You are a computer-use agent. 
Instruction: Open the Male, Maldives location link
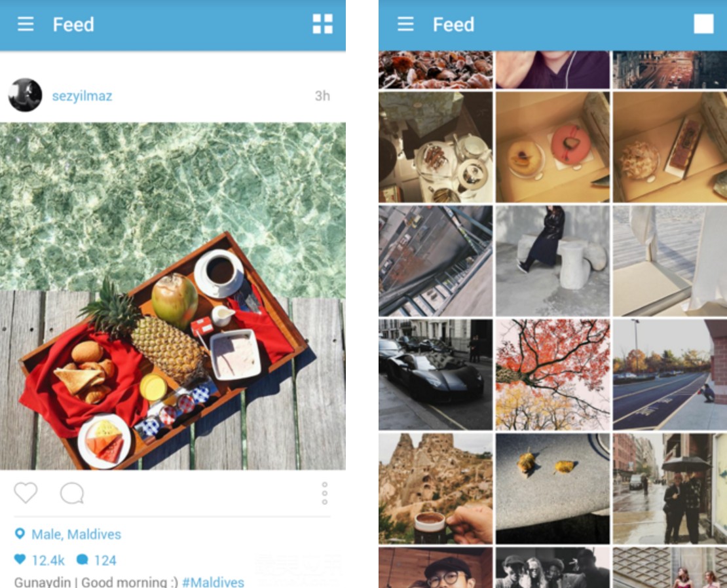pos(76,534)
